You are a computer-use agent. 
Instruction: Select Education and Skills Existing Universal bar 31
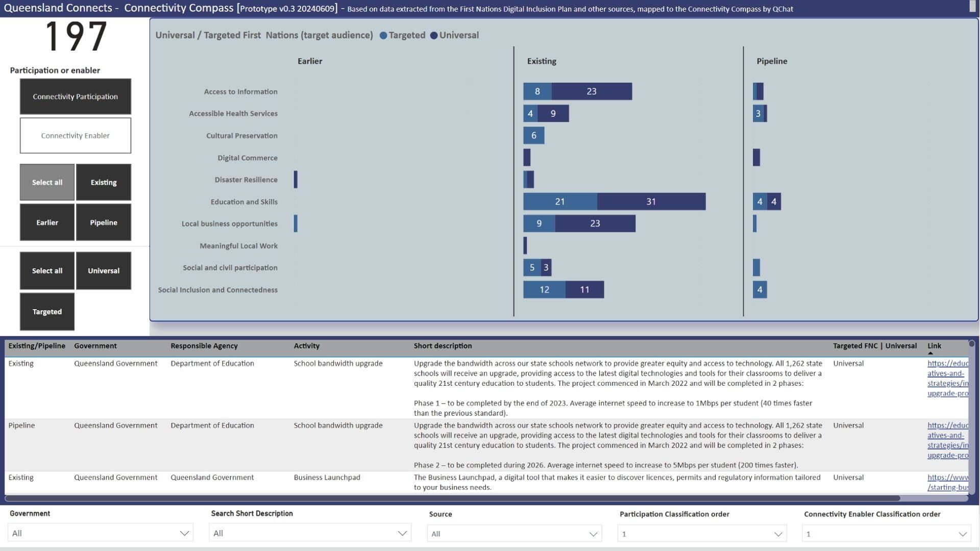click(651, 202)
